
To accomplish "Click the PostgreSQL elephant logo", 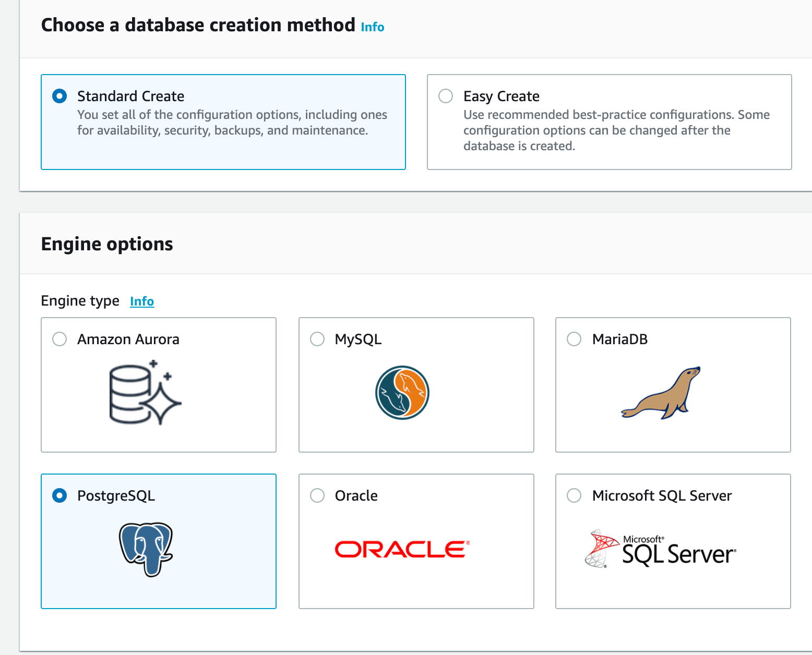I will tap(146, 549).
